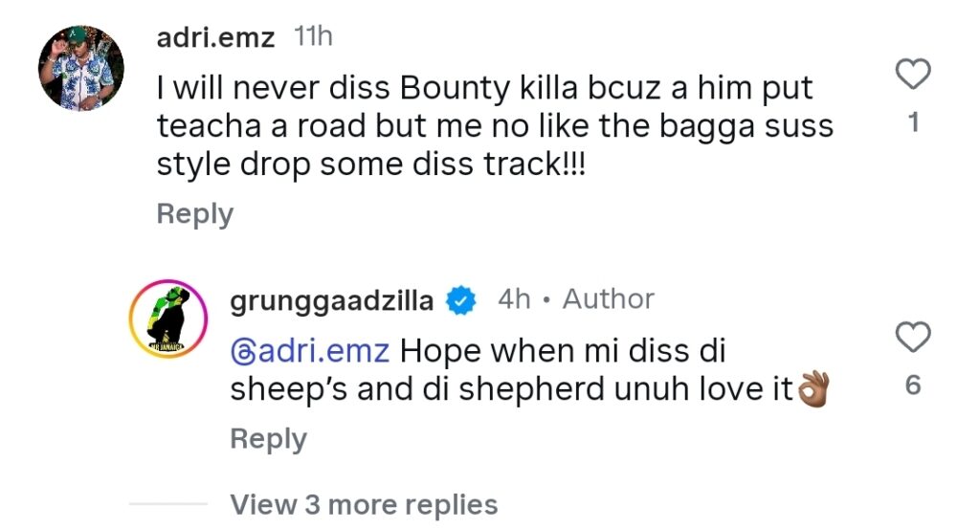
Task: Like grunggaadzilla's reply with the heart
Action: [915, 337]
